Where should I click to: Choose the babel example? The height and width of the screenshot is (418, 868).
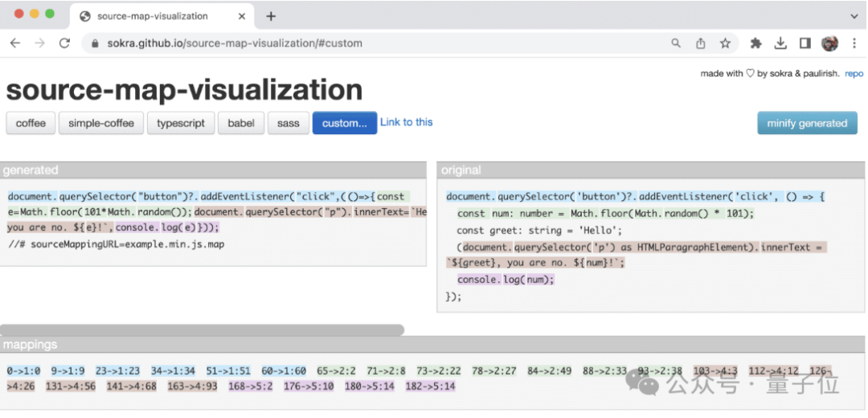[x=241, y=123]
